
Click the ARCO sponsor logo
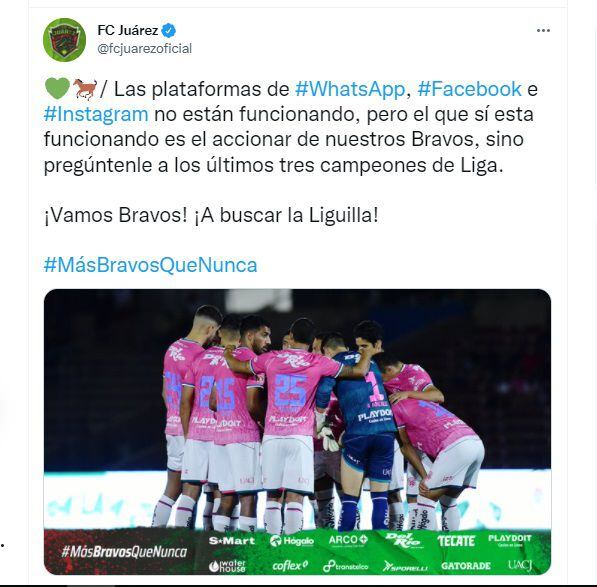[x=348, y=540]
